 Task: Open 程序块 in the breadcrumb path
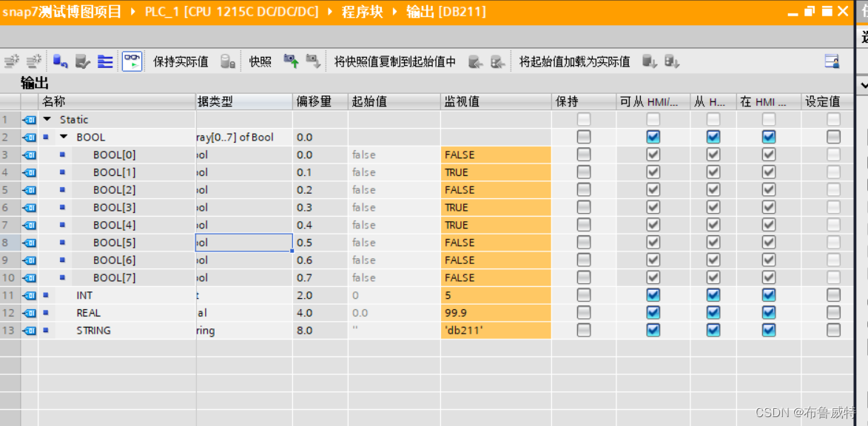click(362, 12)
